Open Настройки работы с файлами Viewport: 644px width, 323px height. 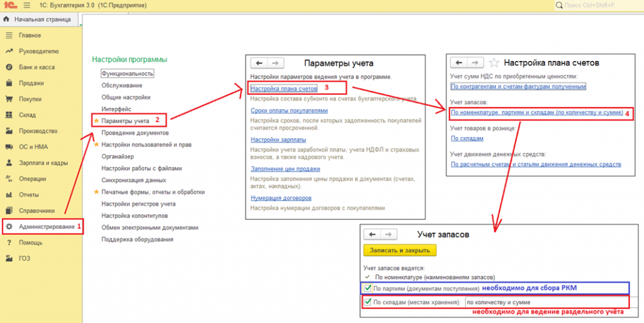[x=142, y=168]
